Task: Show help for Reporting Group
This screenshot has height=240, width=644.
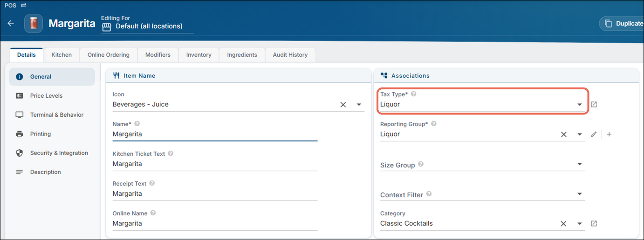Action: pyautogui.click(x=433, y=124)
